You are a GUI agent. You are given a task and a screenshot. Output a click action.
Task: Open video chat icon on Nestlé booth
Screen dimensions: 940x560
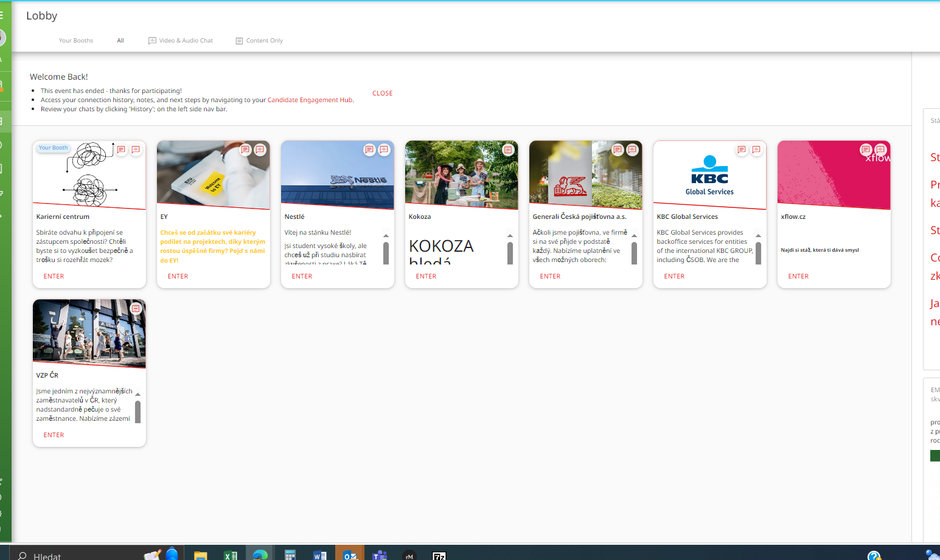384,150
